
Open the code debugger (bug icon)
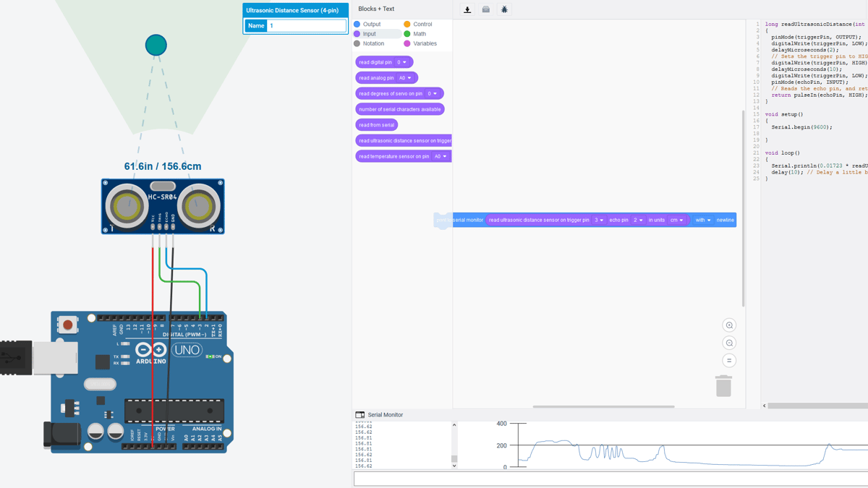504,9
